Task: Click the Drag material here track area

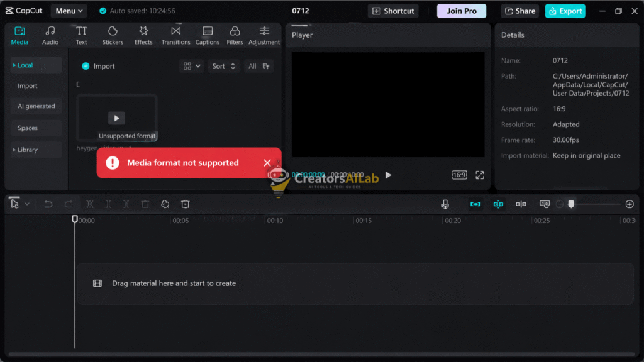Action: (x=355, y=283)
